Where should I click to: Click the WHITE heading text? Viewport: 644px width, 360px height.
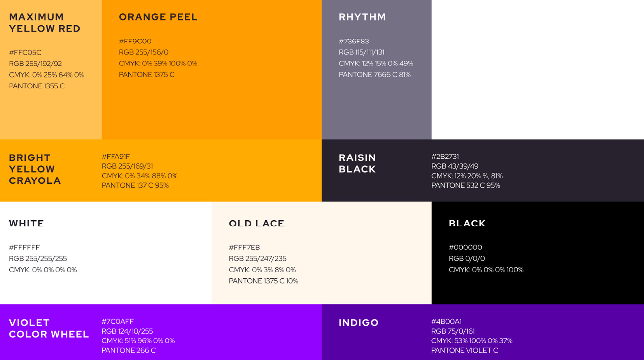26,223
